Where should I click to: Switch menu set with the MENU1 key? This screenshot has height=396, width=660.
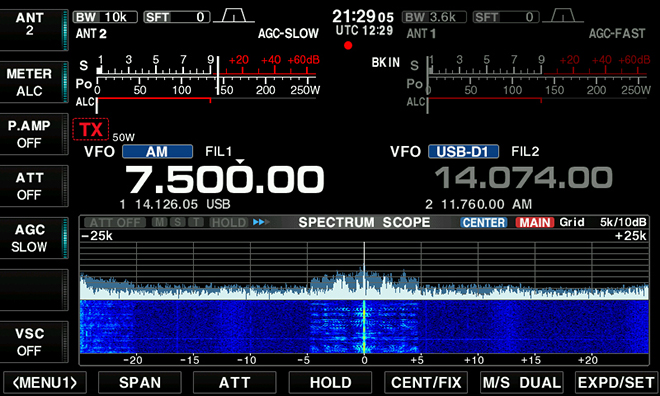tap(45, 383)
